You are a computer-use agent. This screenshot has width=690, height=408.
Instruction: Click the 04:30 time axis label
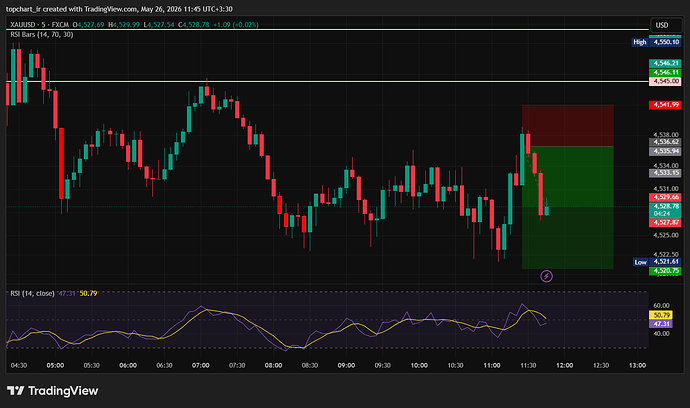[19, 365]
